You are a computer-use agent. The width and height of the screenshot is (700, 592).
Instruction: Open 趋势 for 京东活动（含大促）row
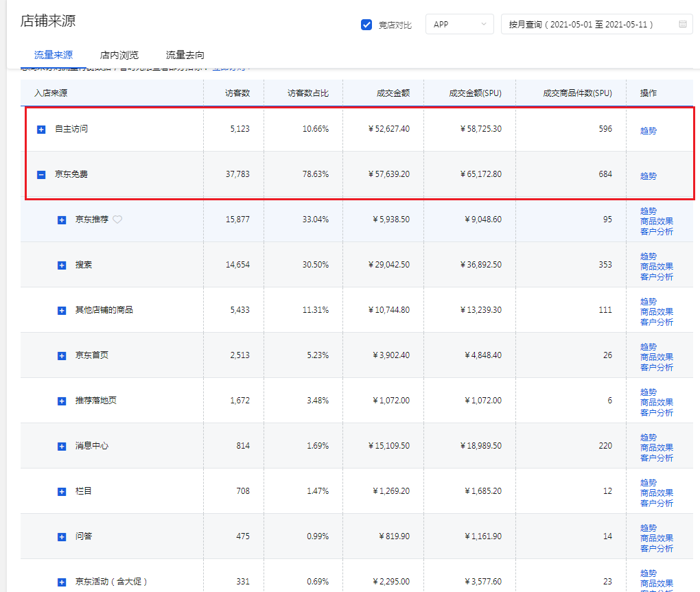(x=649, y=573)
